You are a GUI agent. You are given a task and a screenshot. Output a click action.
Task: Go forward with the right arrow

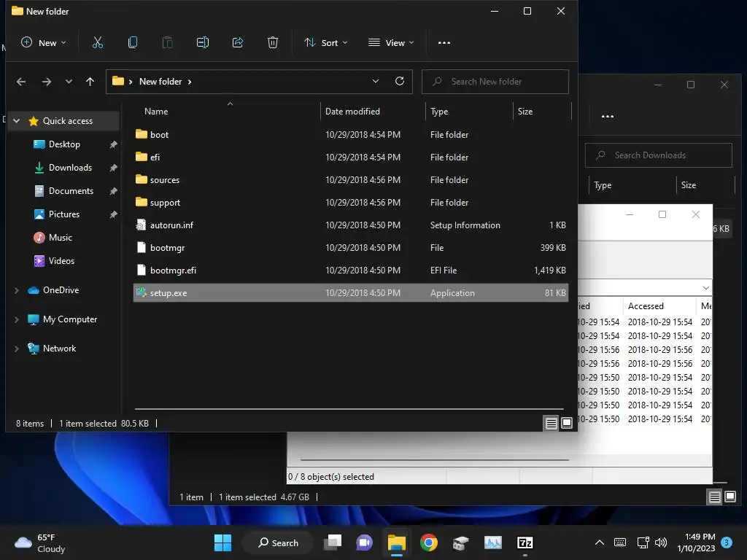(x=46, y=82)
